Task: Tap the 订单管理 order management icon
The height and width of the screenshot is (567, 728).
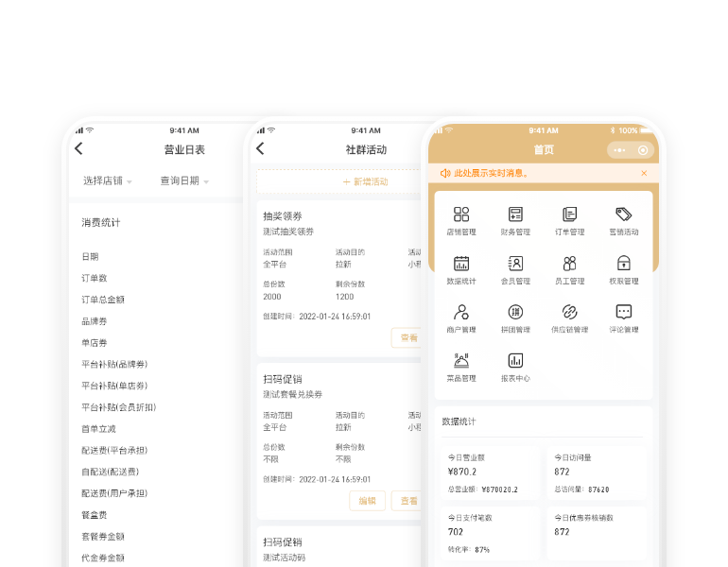Action: (x=569, y=215)
